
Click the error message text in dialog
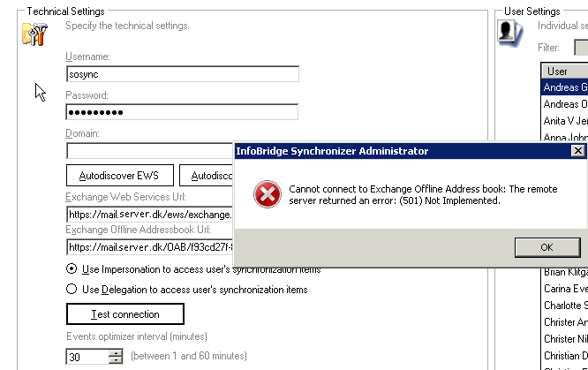tap(423, 195)
